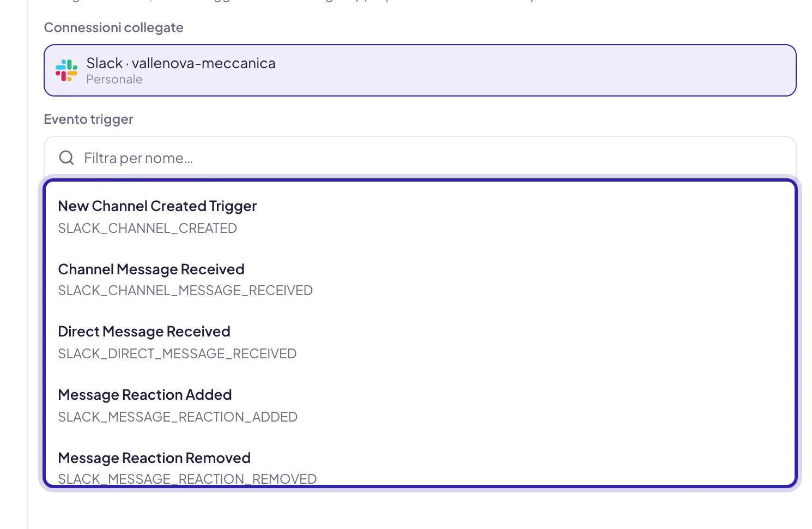This screenshot has height=529, width=812.
Task: Choose Channel Message Received event
Action: click(x=420, y=279)
